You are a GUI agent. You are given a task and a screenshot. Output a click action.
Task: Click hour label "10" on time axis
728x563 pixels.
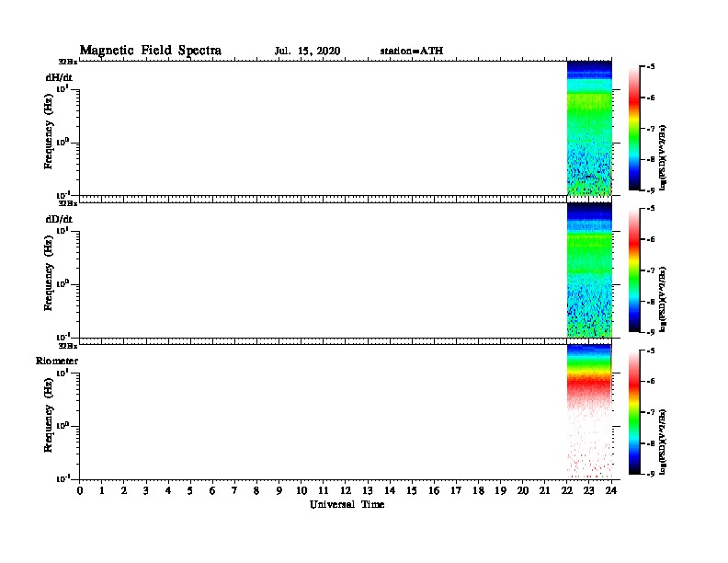[x=301, y=490]
